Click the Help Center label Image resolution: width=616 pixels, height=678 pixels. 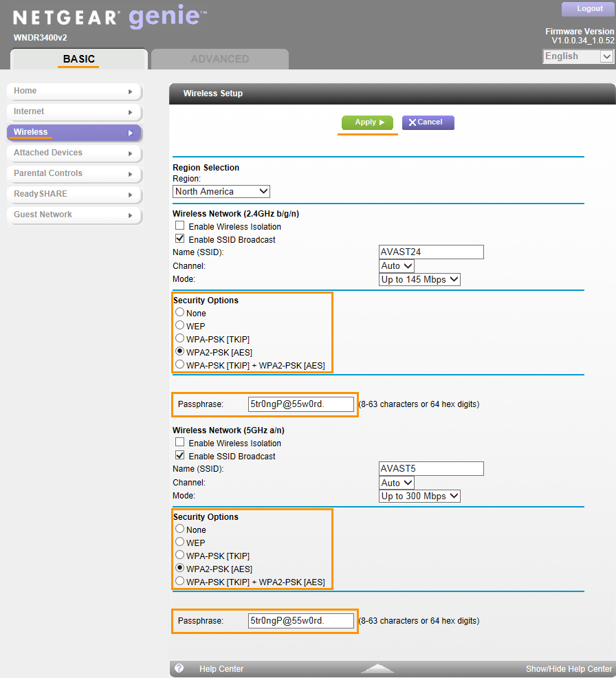[221, 669]
